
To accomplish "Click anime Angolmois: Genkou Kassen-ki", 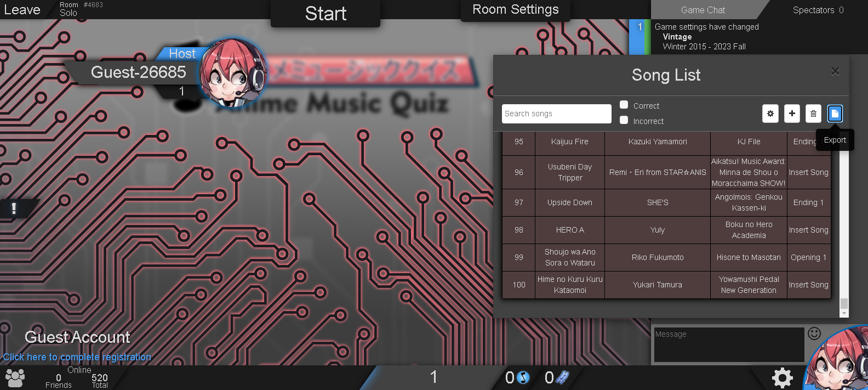I will point(749,202).
